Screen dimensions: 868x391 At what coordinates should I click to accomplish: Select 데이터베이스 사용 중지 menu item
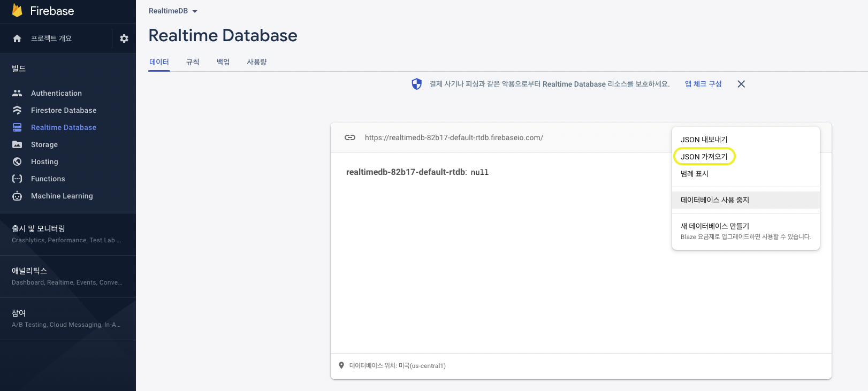pyautogui.click(x=746, y=200)
